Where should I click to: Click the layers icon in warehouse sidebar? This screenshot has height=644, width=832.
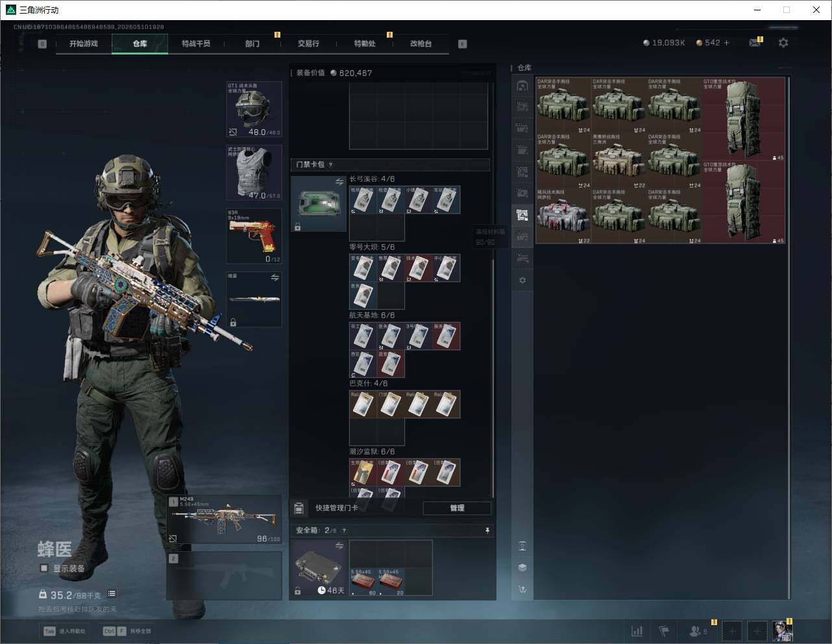pyautogui.click(x=522, y=567)
